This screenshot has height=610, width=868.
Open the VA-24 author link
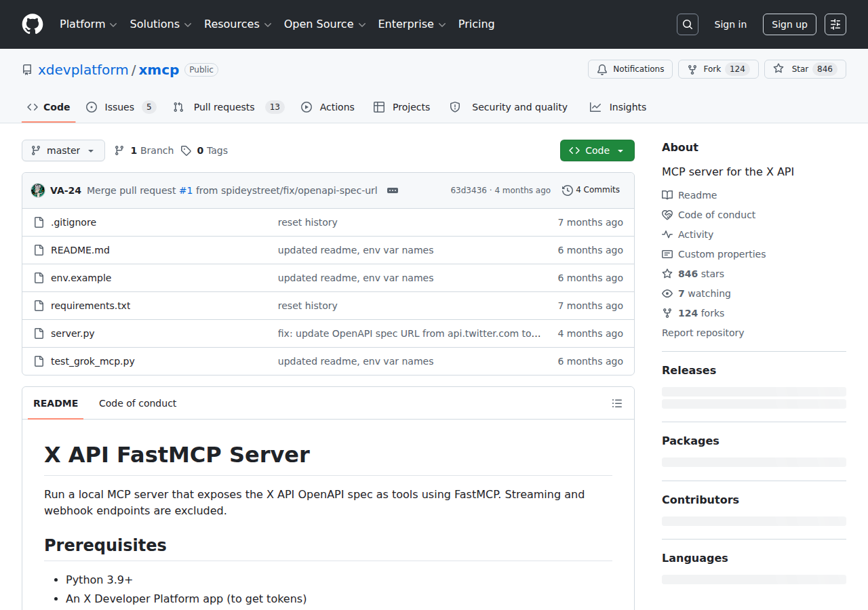[x=66, y=190]
